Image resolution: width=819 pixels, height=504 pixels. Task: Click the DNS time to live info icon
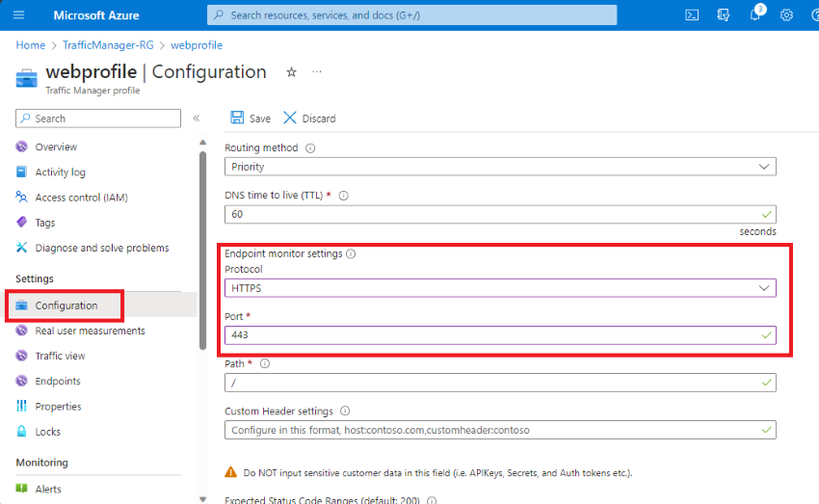coord(344,196)
